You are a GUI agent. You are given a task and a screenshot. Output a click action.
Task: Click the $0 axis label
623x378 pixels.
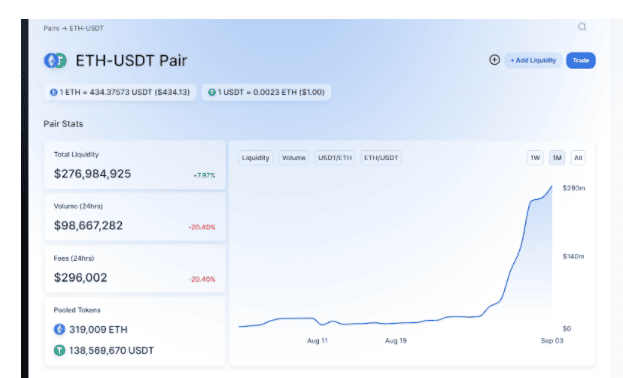[567, 329]
